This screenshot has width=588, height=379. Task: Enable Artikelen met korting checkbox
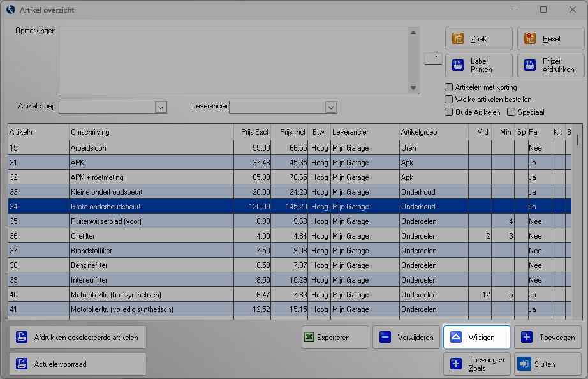point(448,87)
